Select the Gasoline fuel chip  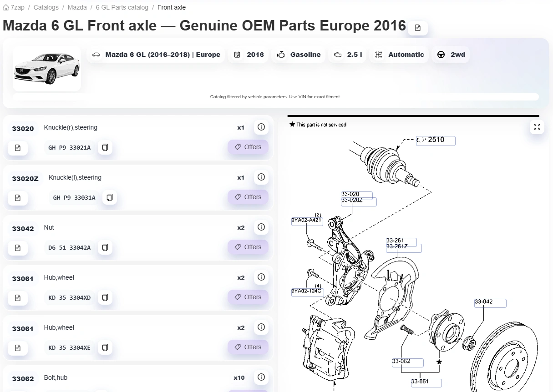pos(300,55)
